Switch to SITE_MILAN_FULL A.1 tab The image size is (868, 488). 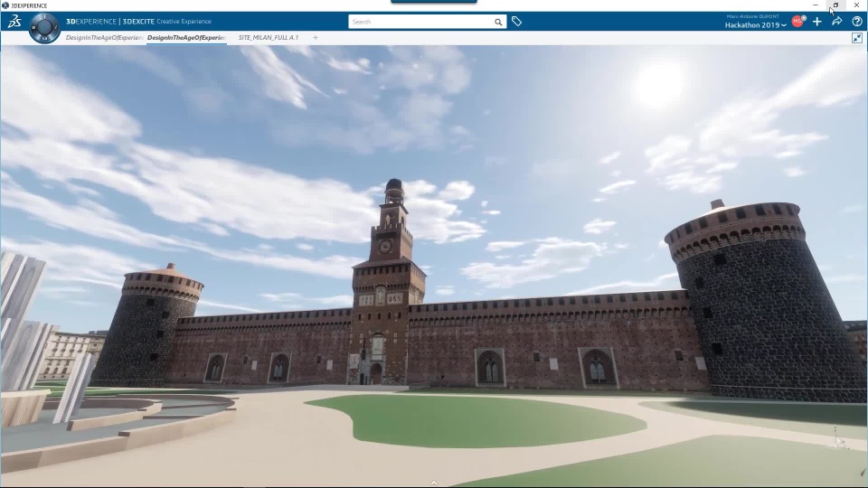[269, 38]
